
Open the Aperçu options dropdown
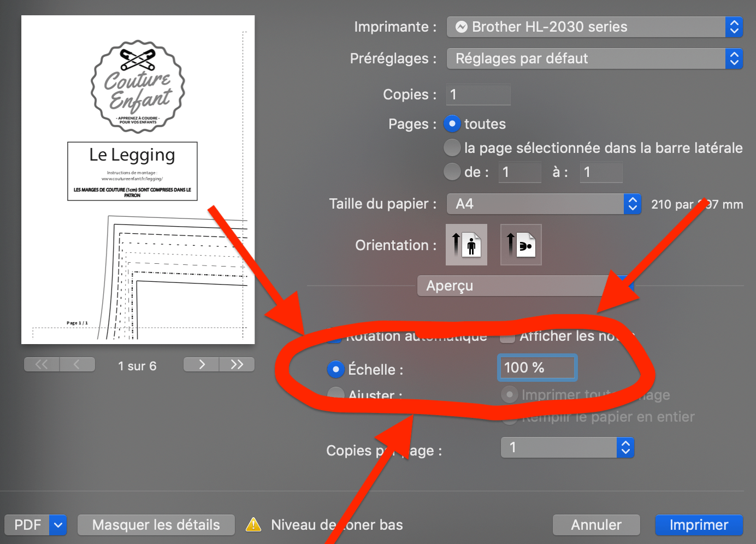(524, 286)
